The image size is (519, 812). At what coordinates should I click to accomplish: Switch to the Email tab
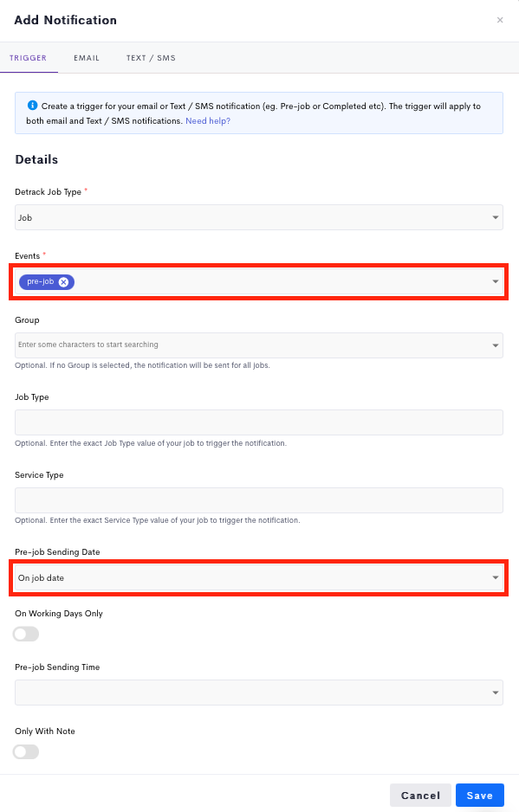point(87,58)
